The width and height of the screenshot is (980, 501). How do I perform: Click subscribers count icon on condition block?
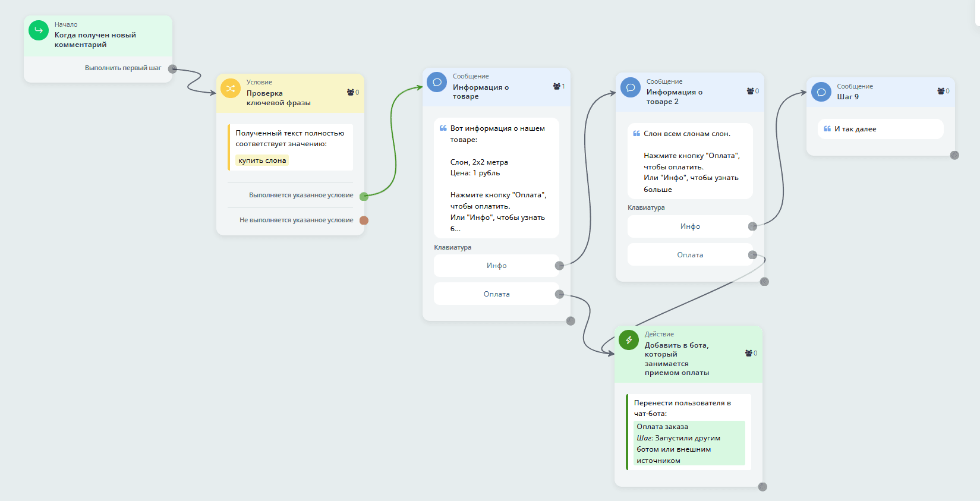pyautogui.click(x=351, y=93)
